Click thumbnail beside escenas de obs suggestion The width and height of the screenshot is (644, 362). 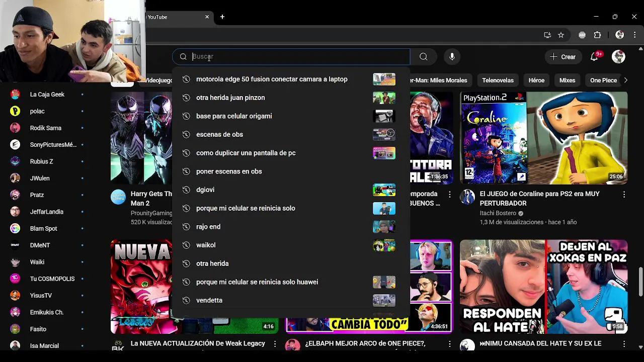384,134
